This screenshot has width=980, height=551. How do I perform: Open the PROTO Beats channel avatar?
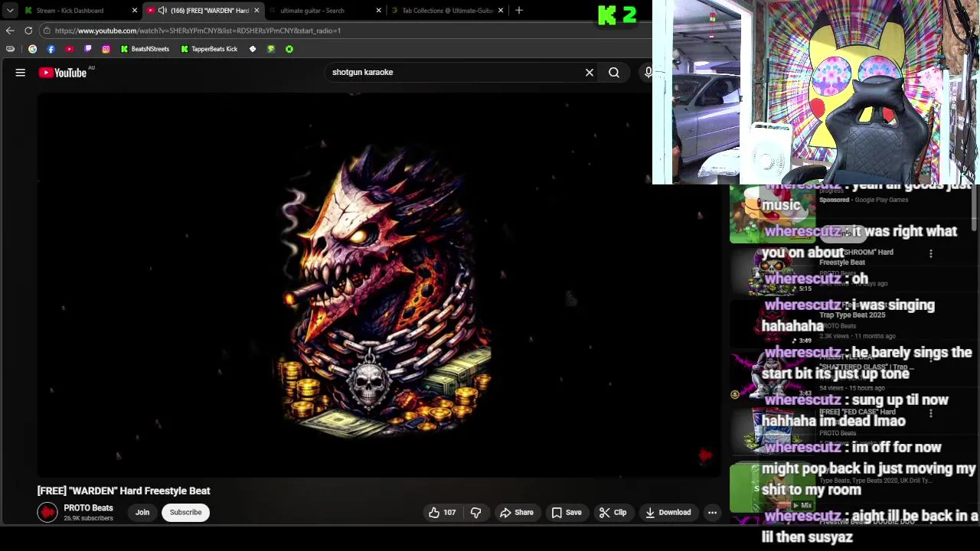(47, 513)
